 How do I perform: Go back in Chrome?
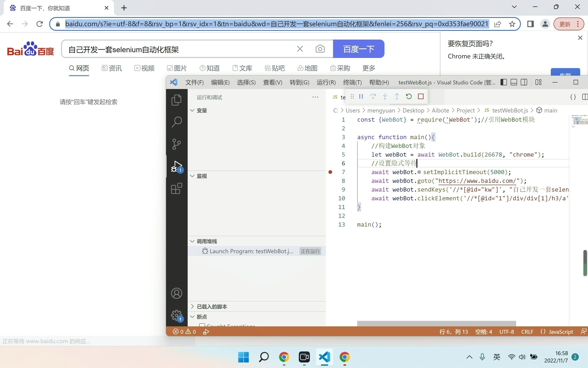coord(10,24)
